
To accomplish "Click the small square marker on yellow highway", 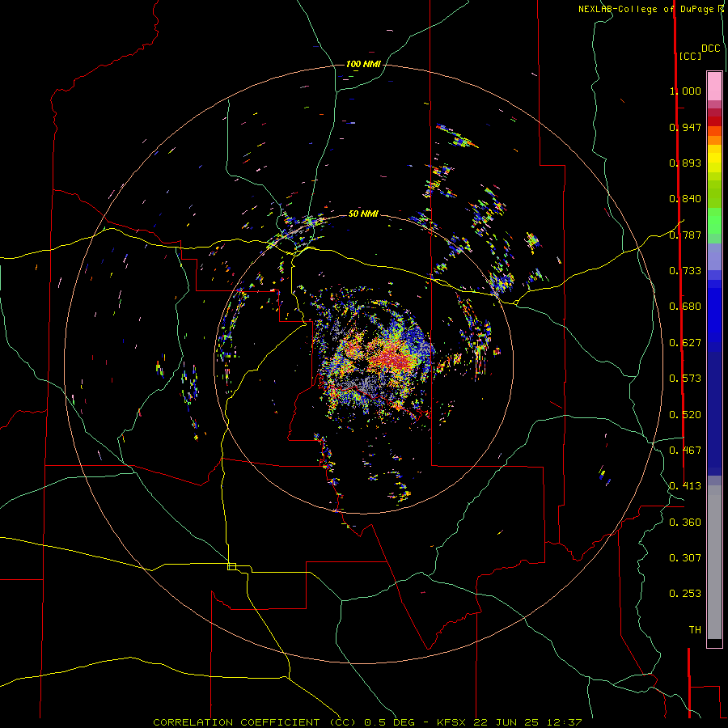I will click(231, 566).
